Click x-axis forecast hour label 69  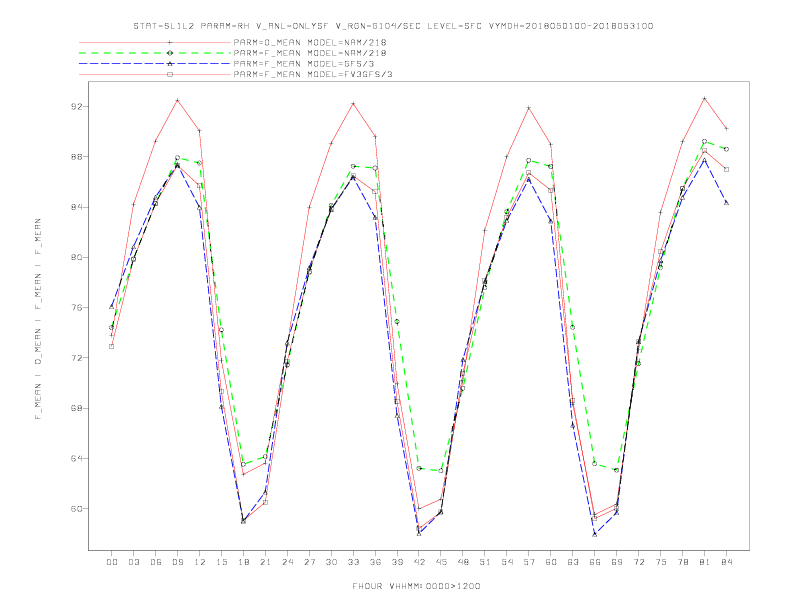pos(617,562)
